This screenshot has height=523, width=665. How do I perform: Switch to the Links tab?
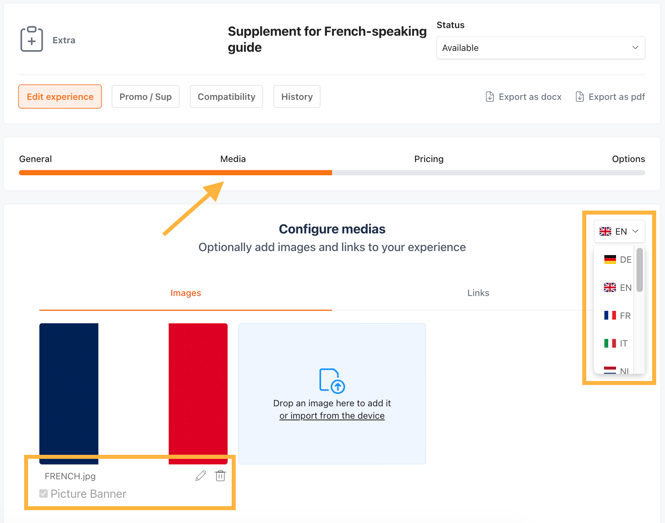478,293
